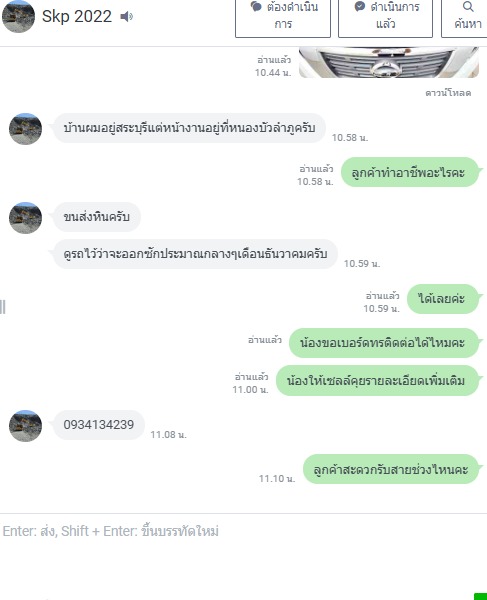Click the avatar next to สระบุรี message
487x600 pixels.
pyautogui.click(x=25, y=129)
